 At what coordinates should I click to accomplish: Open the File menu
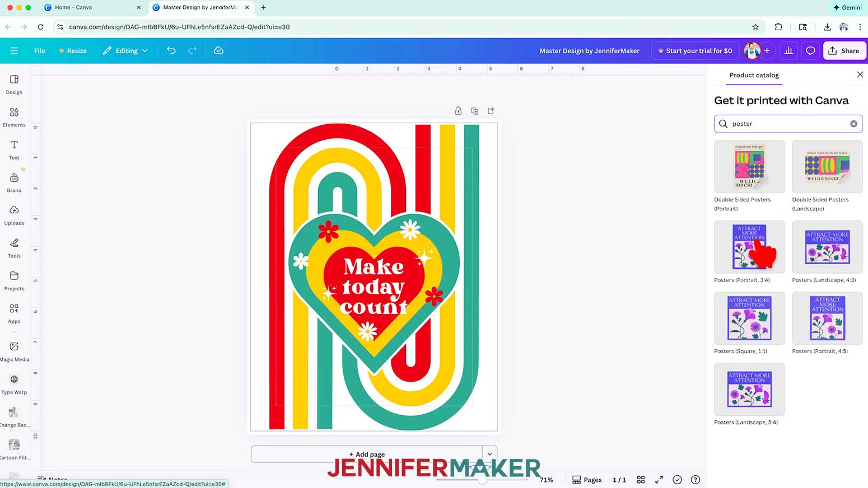pyautogui.click(x=40, y=50)
